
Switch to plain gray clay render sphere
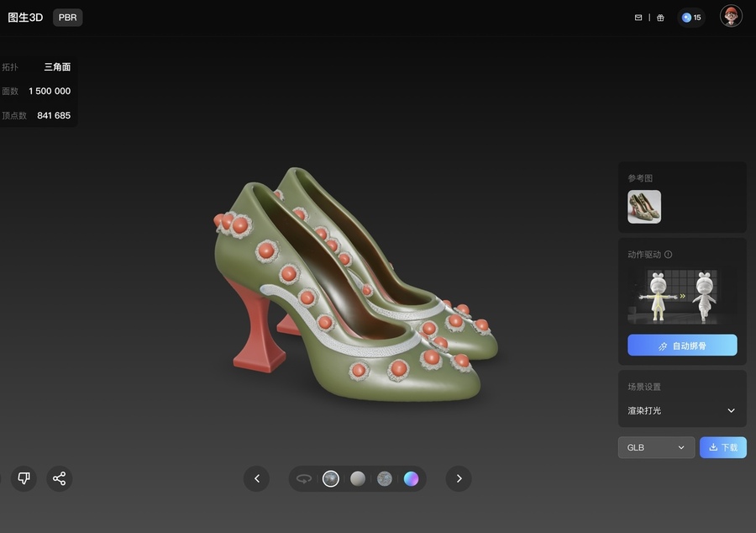coord(358,478)
